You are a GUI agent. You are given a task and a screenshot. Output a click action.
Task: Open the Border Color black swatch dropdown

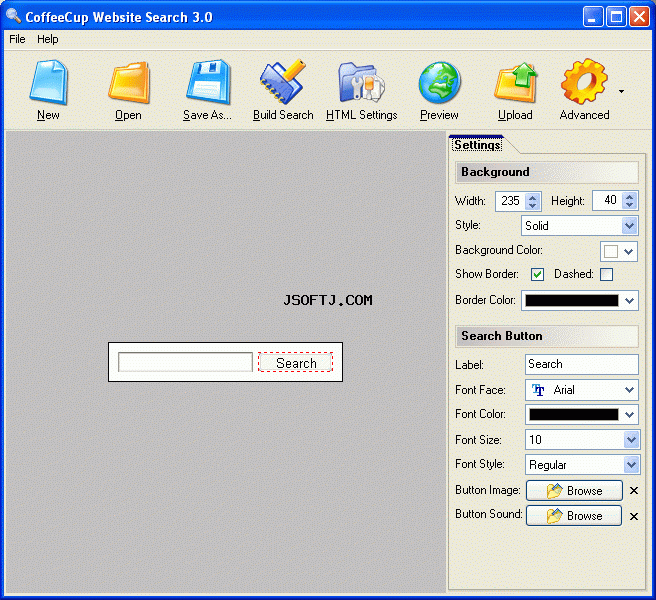[x=579, y=300]
